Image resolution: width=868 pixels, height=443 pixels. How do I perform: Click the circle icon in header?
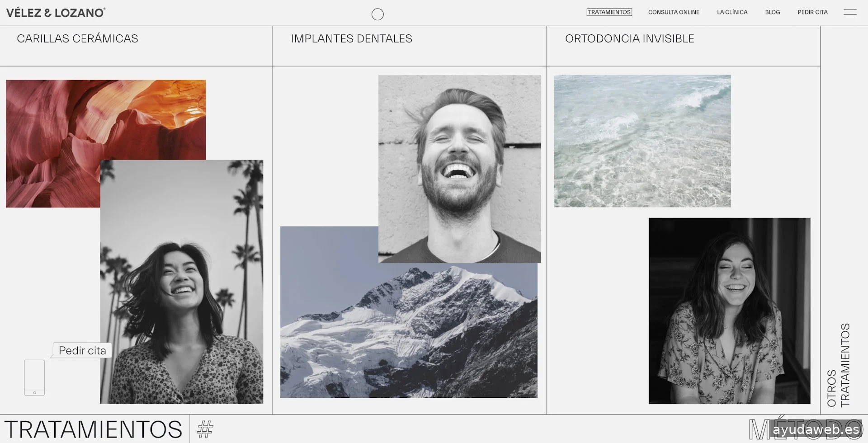pyautogui.click(x=377, y=14)
